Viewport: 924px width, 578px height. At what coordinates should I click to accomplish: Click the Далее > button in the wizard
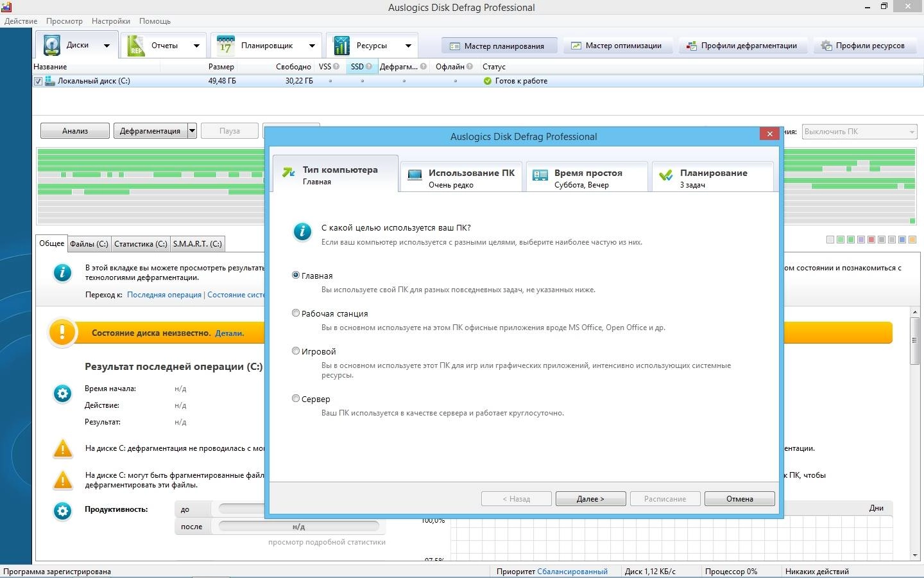[x=590, y=499]
